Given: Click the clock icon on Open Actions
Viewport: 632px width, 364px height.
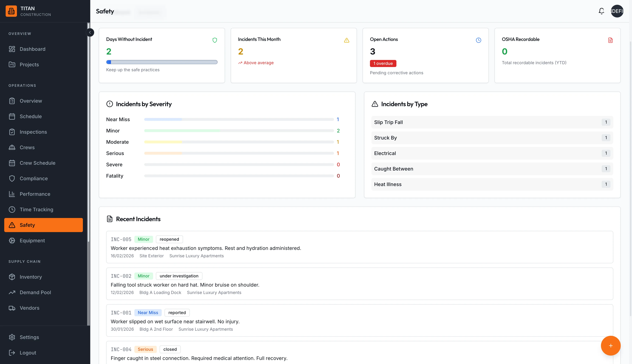Looking at the screenshot, I should [479, 40].
